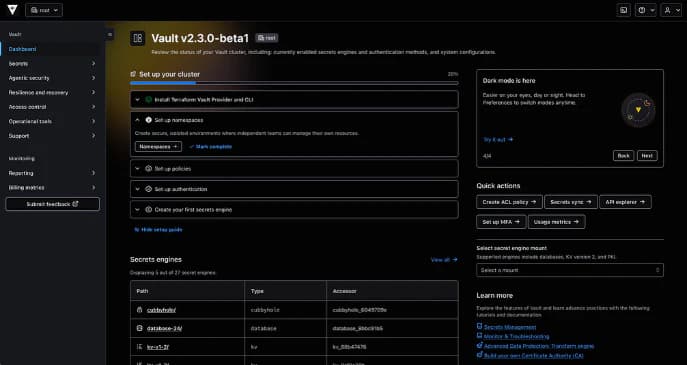Click API explorer quick action
687x365 pixels.
[x=625, y=202]
